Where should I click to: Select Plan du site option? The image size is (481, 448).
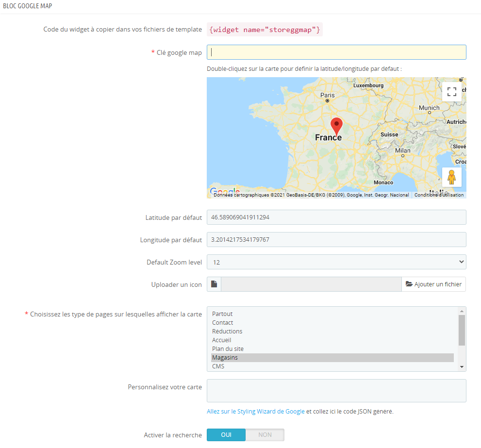[332, 349]
